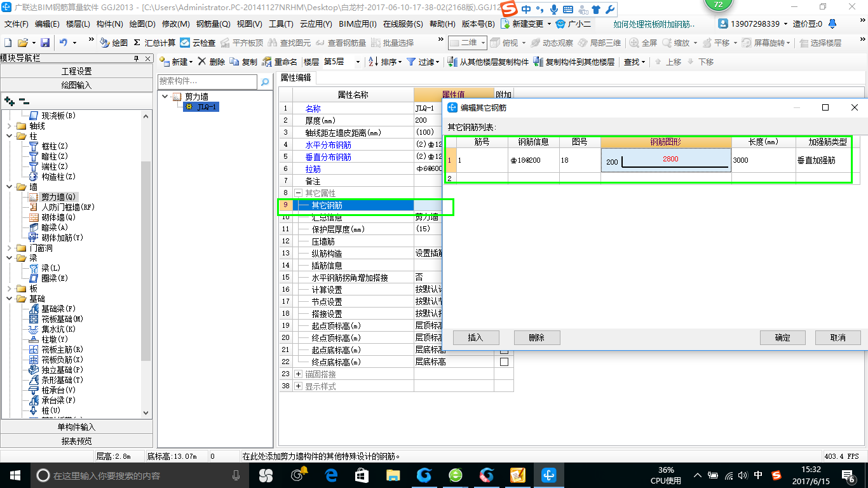The height and width of the screenshot is (488, 868).
Task: Click the New file icon
Action: click(x=8, y=43)
